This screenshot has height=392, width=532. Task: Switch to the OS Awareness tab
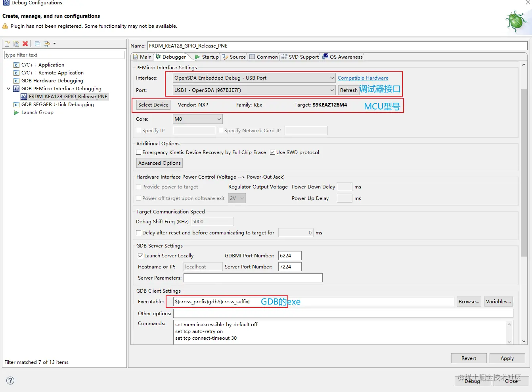[x=343, y=57]
